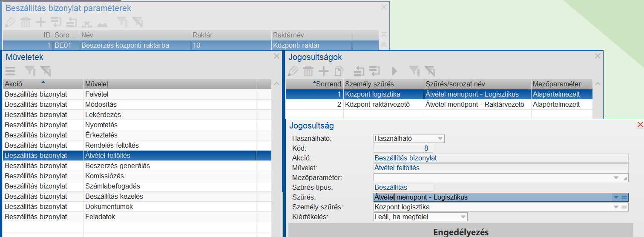Click list icon beside Személy szűrés field
644x237 pixels.
[x=625, y=207]
